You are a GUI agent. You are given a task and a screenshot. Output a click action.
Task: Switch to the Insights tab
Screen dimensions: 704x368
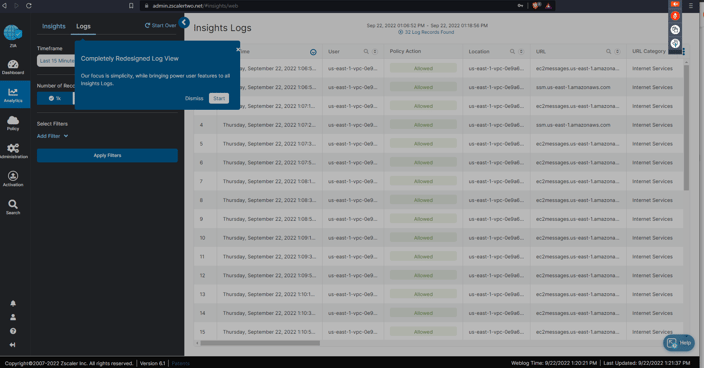[54, 26]
